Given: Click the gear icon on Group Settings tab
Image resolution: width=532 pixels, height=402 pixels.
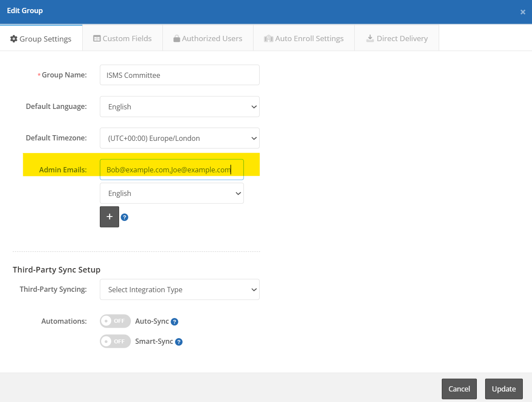Looking at the screenshot, I should (14, 39).
